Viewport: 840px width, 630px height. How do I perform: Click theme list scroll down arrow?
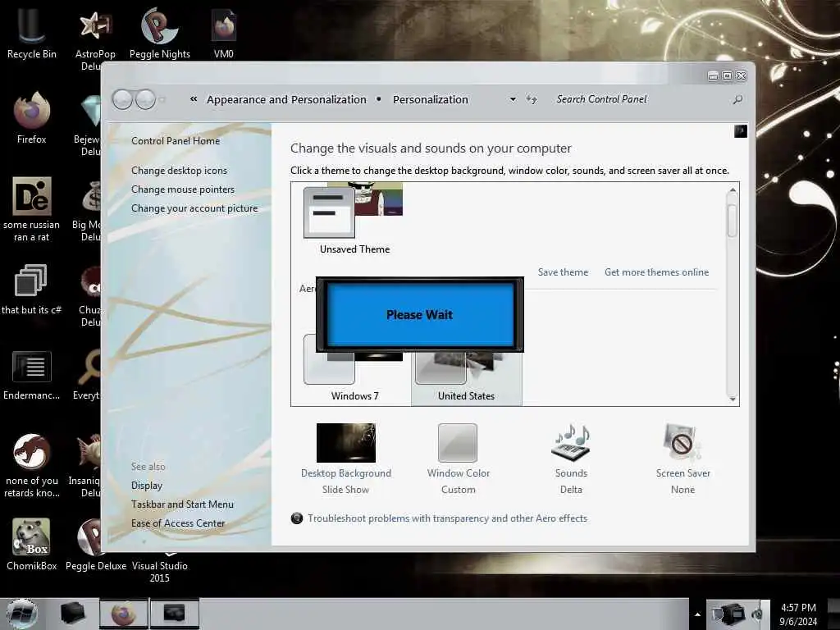[x=733, y=399]
